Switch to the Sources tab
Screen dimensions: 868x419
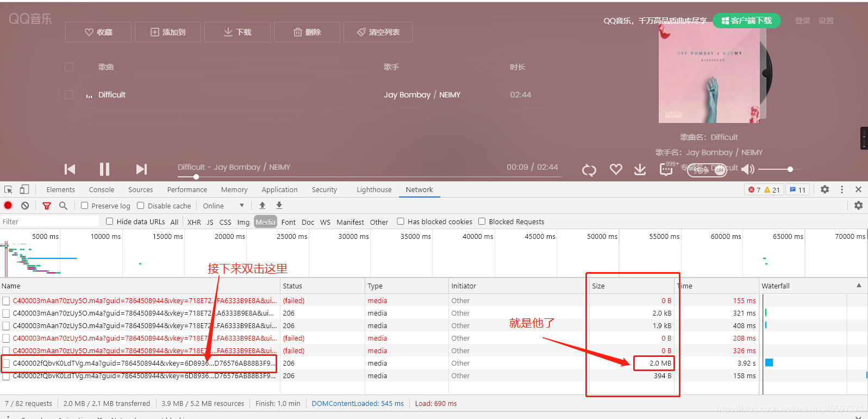141,189
